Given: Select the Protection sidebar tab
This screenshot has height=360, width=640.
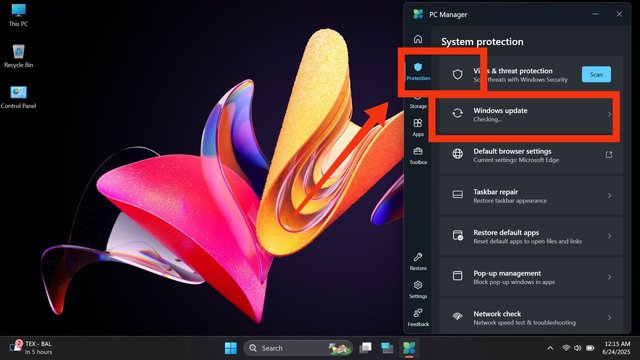Looking at the screenshot, I should 418,71.
